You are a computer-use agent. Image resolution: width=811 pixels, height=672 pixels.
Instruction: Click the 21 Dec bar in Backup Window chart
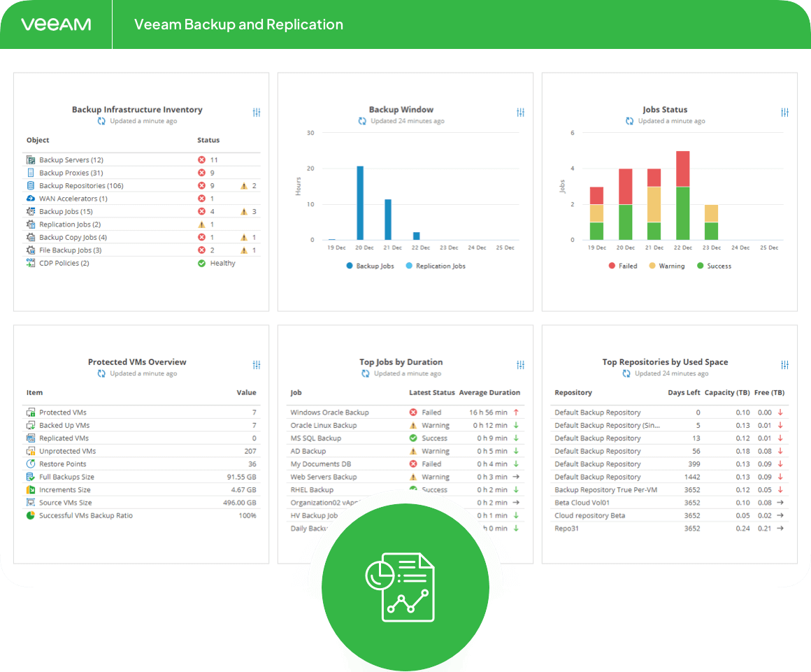click(x=388, y=220)
